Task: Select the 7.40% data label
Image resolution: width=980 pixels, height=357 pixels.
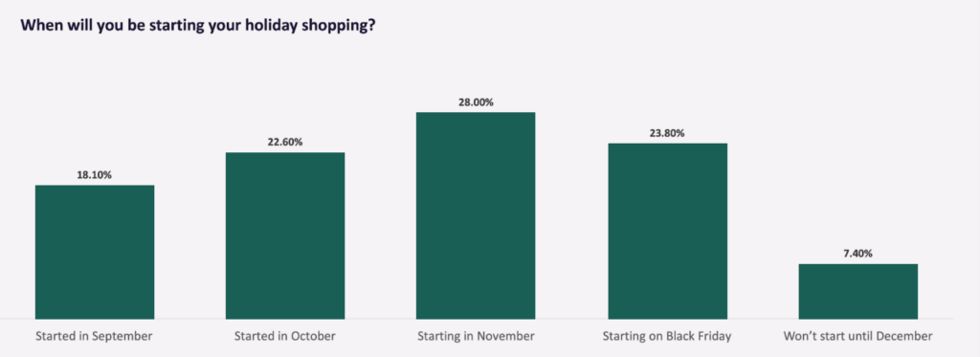Action: (x=857, y=254)
